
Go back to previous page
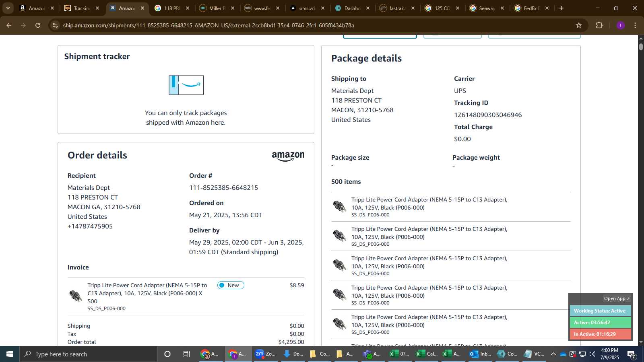[9, 25]
